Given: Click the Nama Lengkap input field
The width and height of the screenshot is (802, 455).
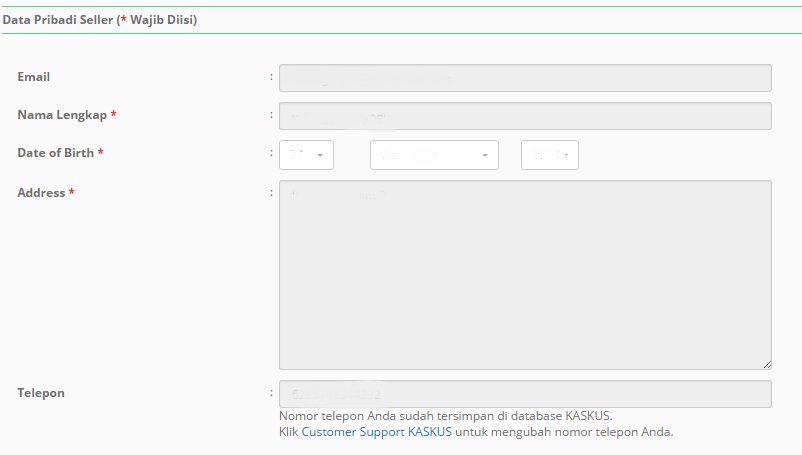Looking at the screenshot, I should pos(525,116).
